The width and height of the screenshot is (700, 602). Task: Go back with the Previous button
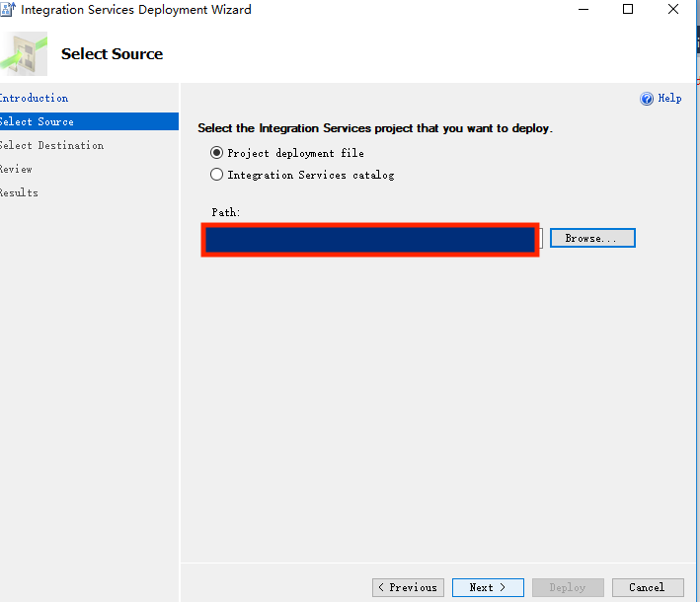408,587
